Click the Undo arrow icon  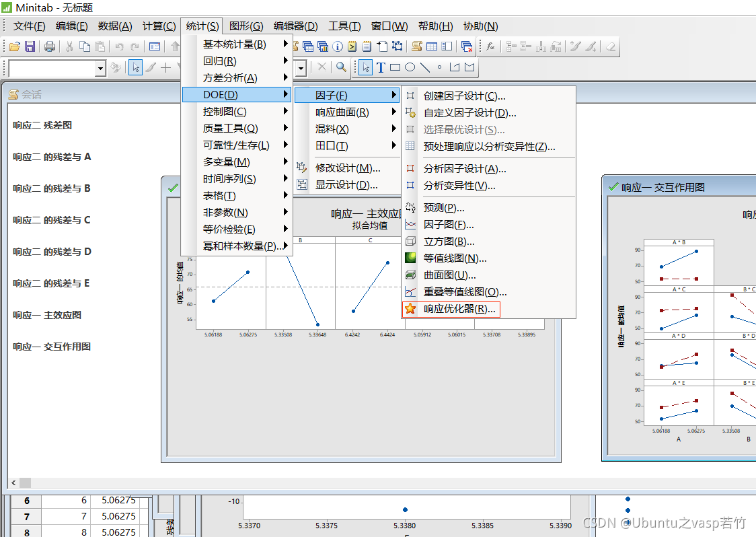(x=120, y=46)
